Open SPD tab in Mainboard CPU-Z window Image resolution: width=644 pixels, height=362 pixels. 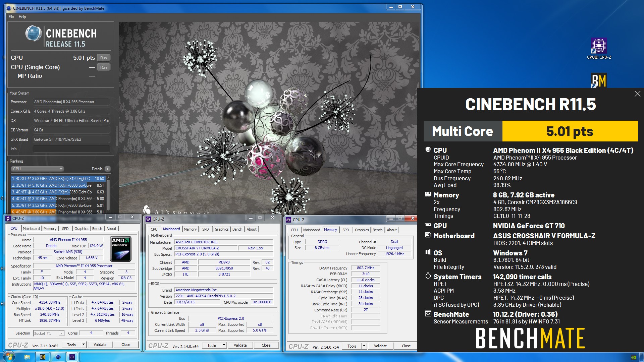pyautogui.click(x=206, y=229)
